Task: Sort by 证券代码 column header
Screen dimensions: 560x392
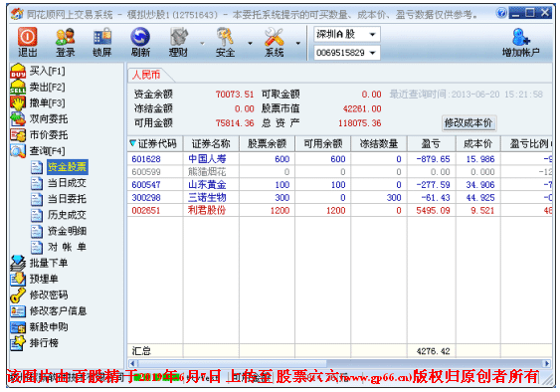Action: 155,143
